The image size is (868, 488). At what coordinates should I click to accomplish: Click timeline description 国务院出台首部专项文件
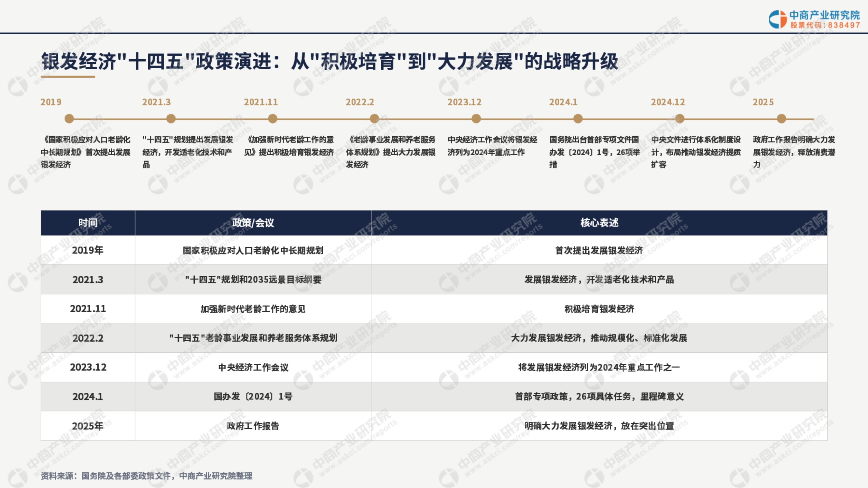tap(595, 152)
